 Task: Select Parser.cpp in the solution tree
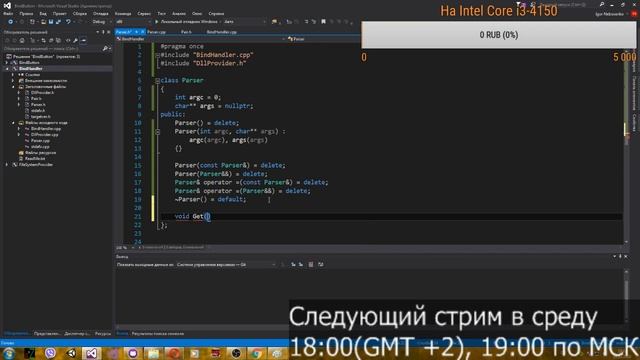coord(40,141)
